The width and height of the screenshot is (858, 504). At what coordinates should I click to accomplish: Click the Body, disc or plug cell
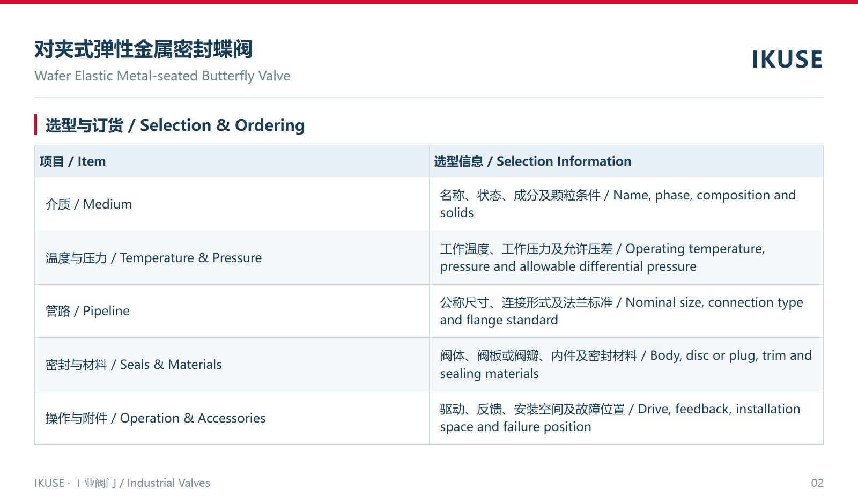coord(626,365)
